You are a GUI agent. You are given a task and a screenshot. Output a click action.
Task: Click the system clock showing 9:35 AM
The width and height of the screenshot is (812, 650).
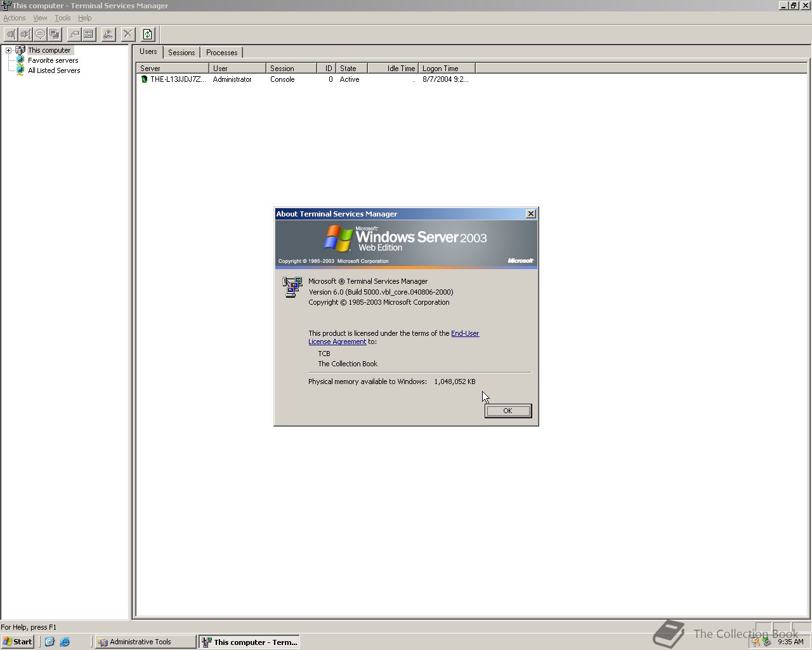(790, 642)
